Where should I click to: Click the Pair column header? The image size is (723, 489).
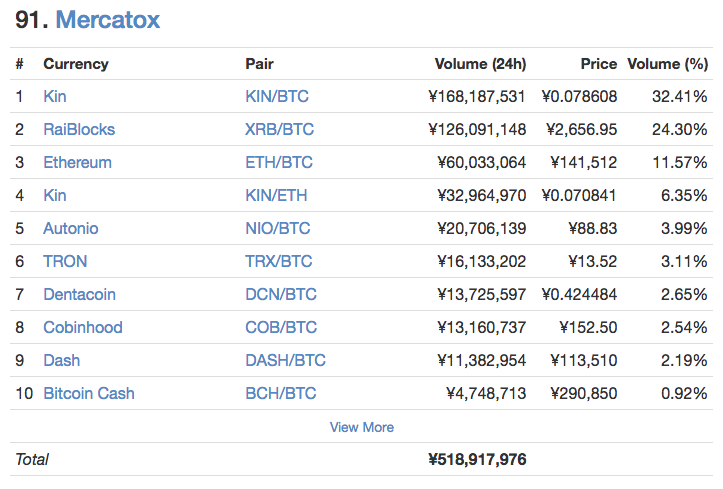click(x=259, y=64)
